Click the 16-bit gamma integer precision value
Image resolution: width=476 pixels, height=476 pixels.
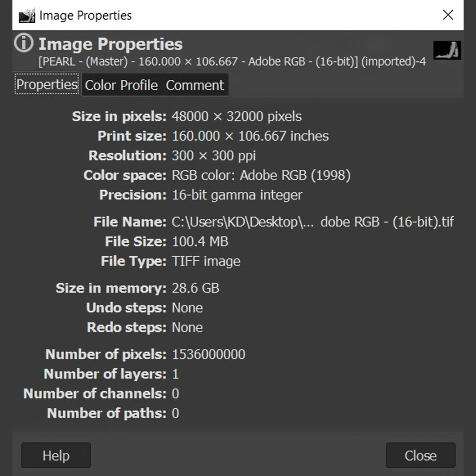coord(237,195)
